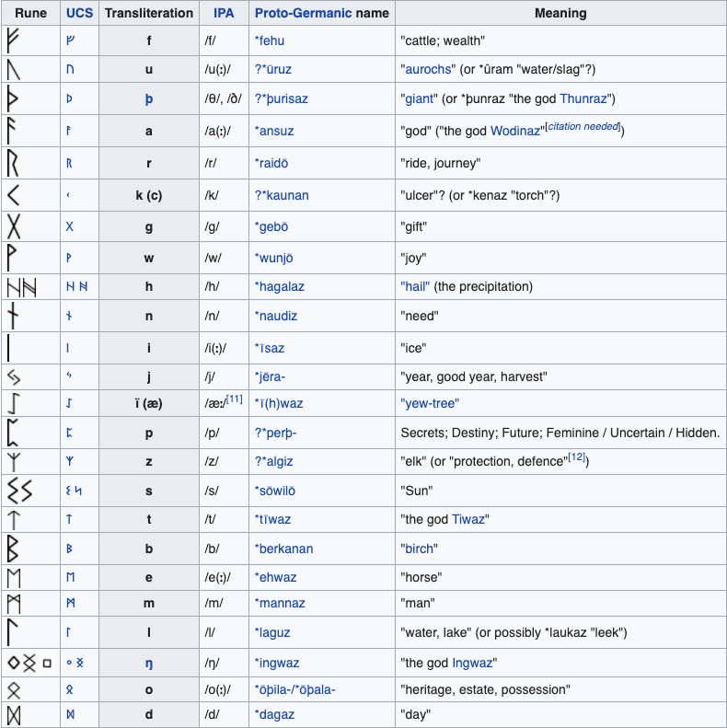
Task: Open the Thunraz link
Action: 584,98
